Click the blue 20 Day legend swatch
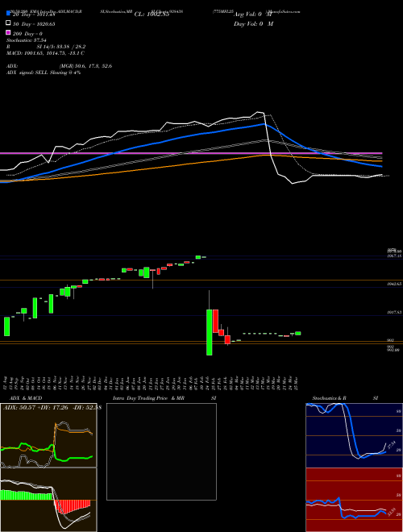Image resolution: width=403 pixels, height=532 pixels. [9, 15]
